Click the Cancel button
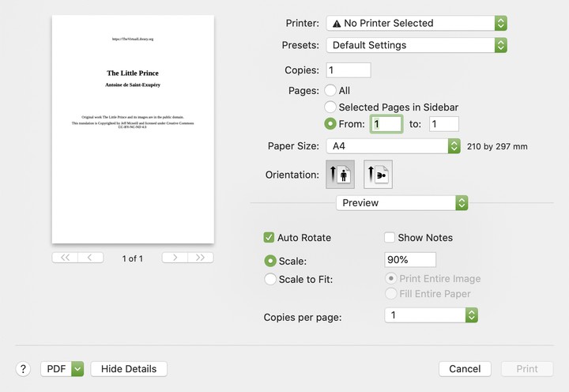The image size is (569, 392). [x=465, y=369]
